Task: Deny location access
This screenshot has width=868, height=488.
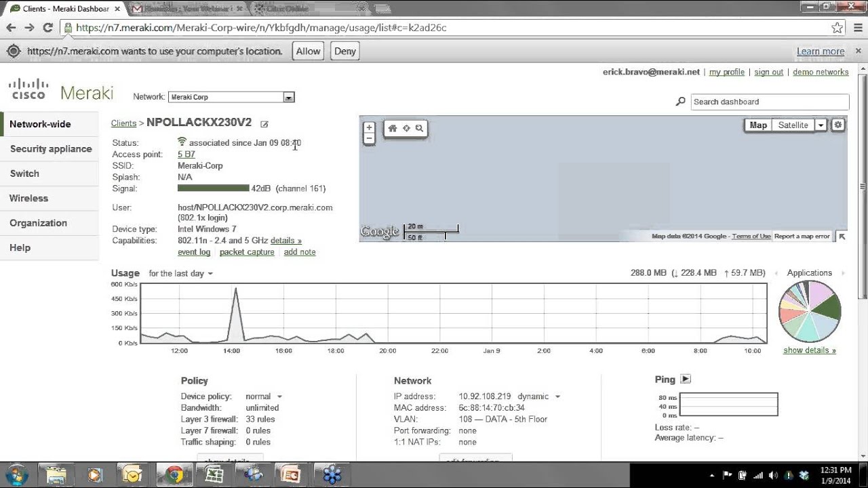Action: point(345,51)
